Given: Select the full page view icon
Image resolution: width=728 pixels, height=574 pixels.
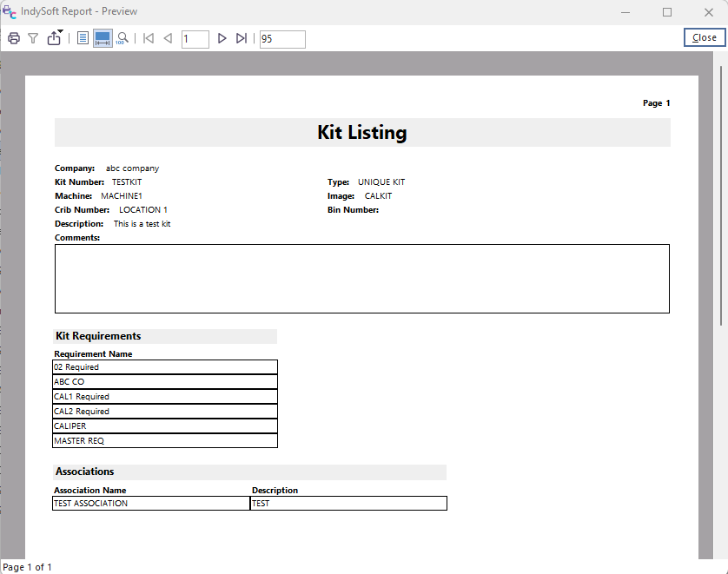Looking at the screenshot, I should coord(83,38).
